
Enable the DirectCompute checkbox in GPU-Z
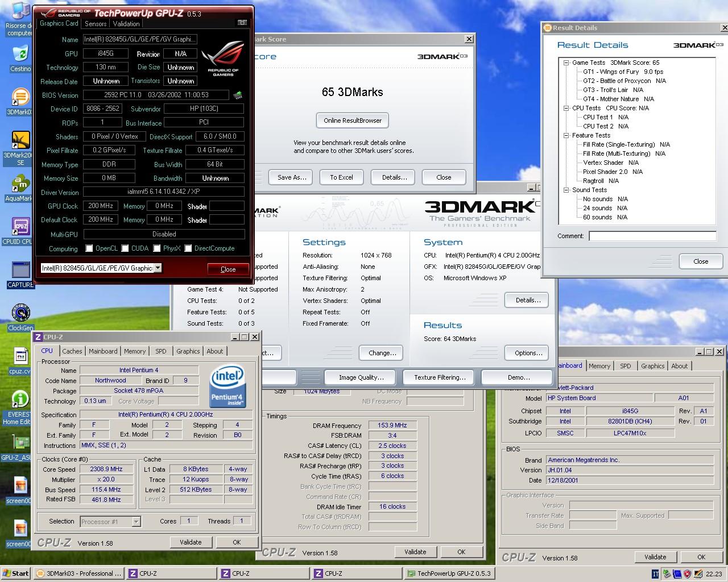coord(188,248)
